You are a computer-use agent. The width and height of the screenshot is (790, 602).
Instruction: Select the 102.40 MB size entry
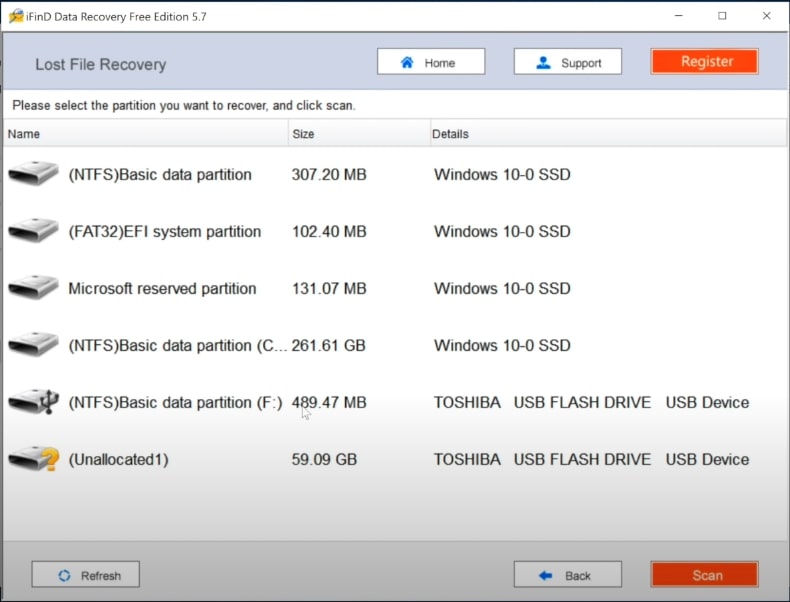tap(329, 232)
